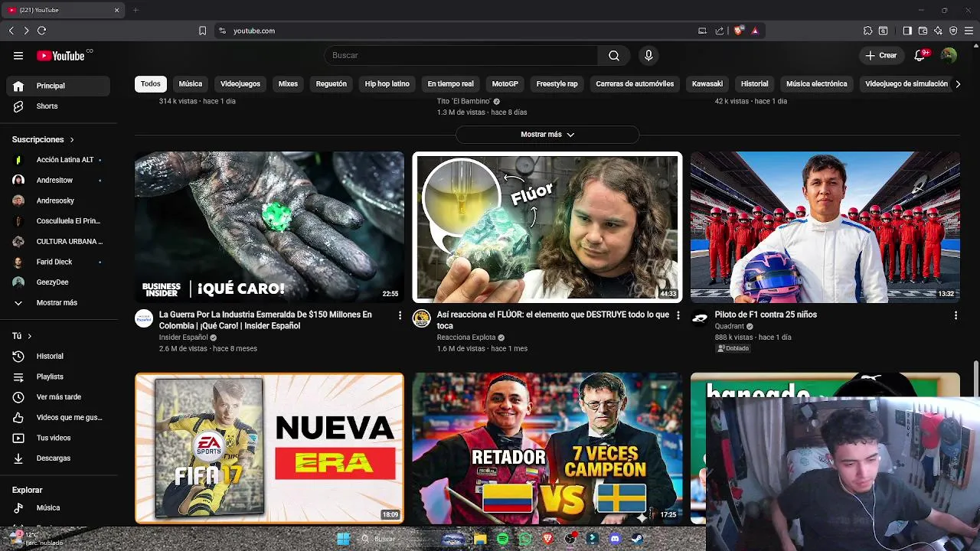Screen dimensions: 980x551
Task: Select the Freestyle rap filter chip
Action: tap(557, 83)
